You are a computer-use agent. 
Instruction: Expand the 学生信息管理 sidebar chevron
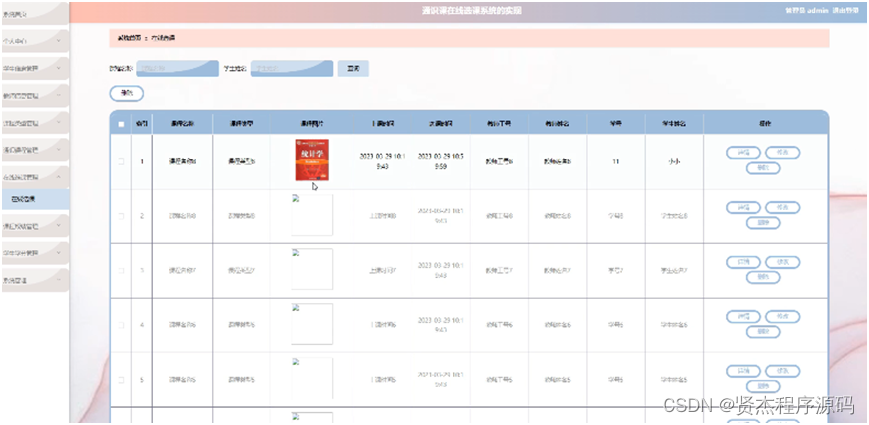59,68
